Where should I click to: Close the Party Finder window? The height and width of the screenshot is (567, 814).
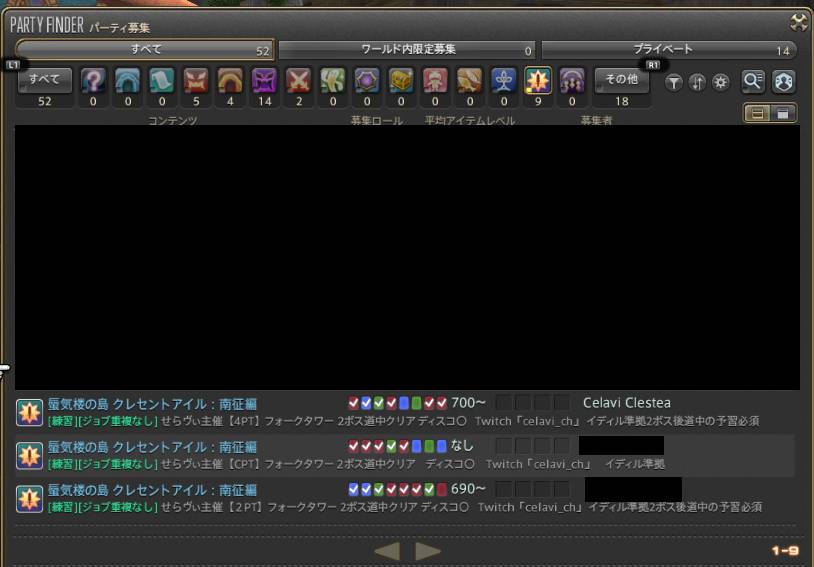tap(798, 22)
